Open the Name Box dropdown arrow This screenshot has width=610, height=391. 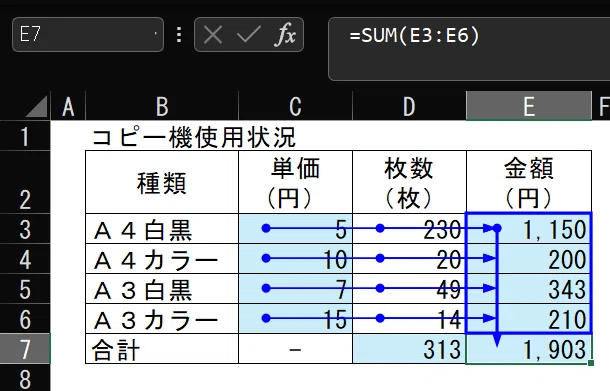pyautogui.click(x=156, y=34)
